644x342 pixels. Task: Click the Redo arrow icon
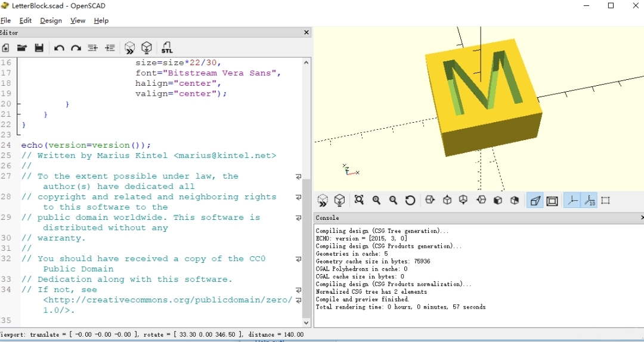coord(76,48)
